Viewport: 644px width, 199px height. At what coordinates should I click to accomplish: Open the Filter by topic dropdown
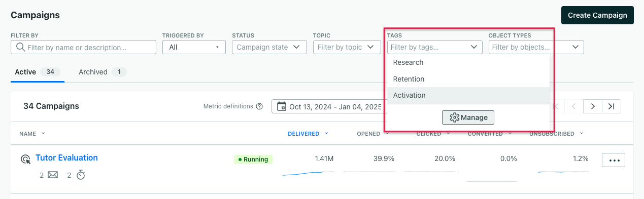(x=347, y=47)
